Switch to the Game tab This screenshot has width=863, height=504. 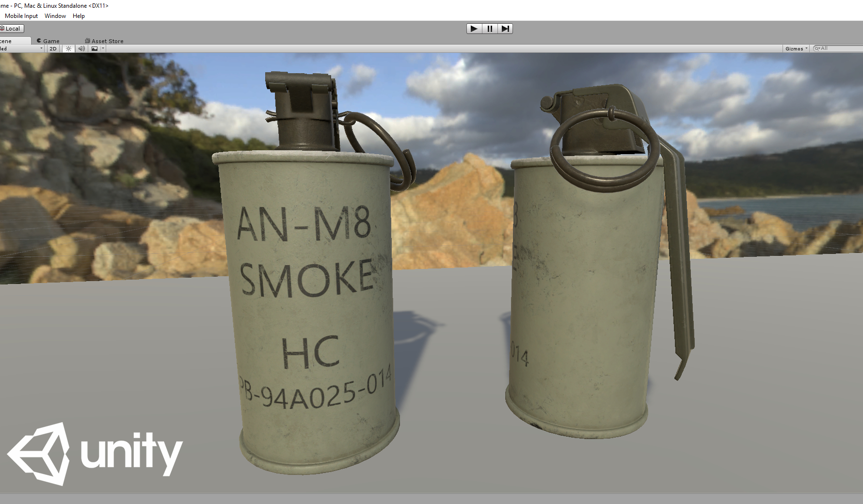click(x=49, y=41)
